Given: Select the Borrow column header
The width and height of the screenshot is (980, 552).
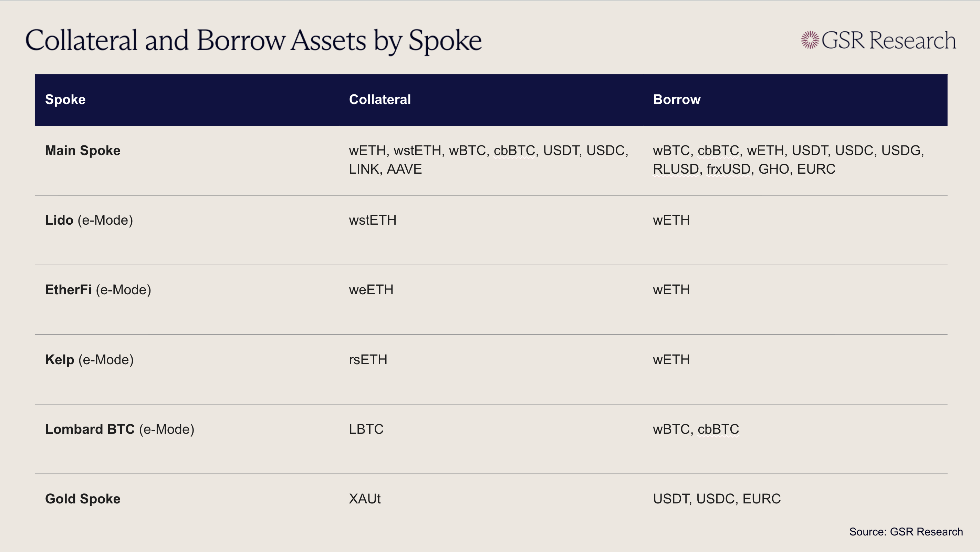Looking at the screenshot, I should pos(676,99).
